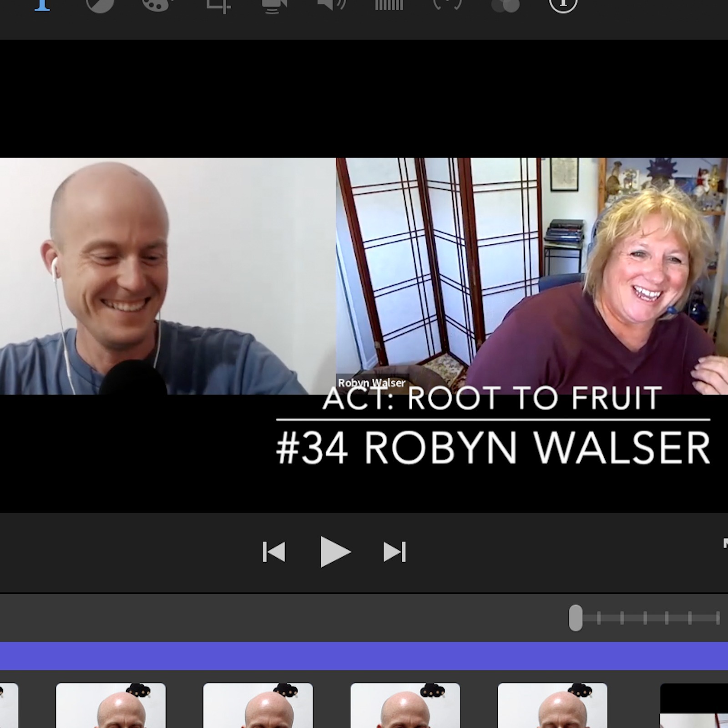Click the rightmost bald-man clip thumbnail

(x=552, y=706)
